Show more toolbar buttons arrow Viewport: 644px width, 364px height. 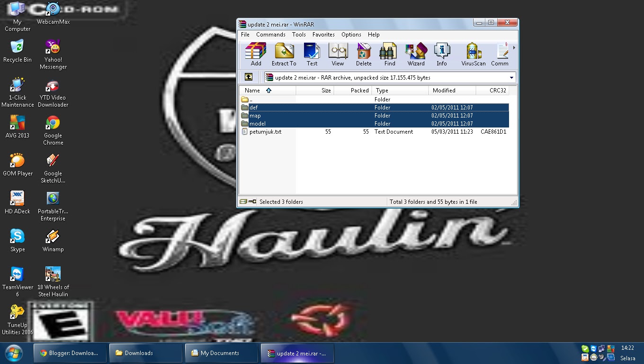pyautogui.click(x=514, y=47)
